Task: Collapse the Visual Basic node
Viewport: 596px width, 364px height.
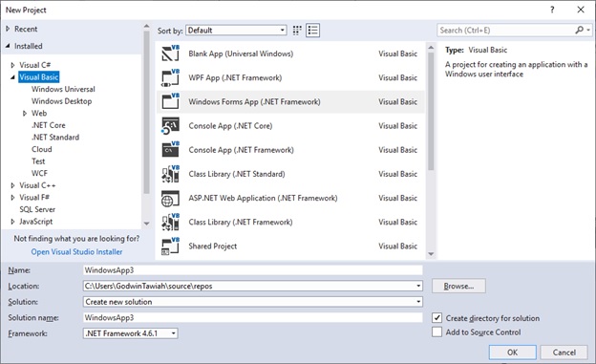Action: click(x=12, y=77)
